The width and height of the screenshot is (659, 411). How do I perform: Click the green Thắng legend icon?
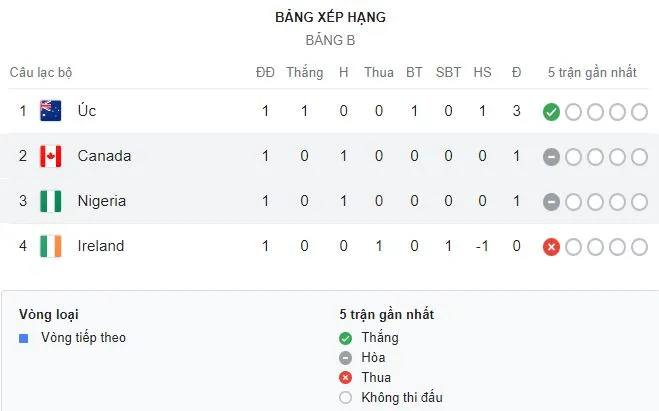[346, 338]
